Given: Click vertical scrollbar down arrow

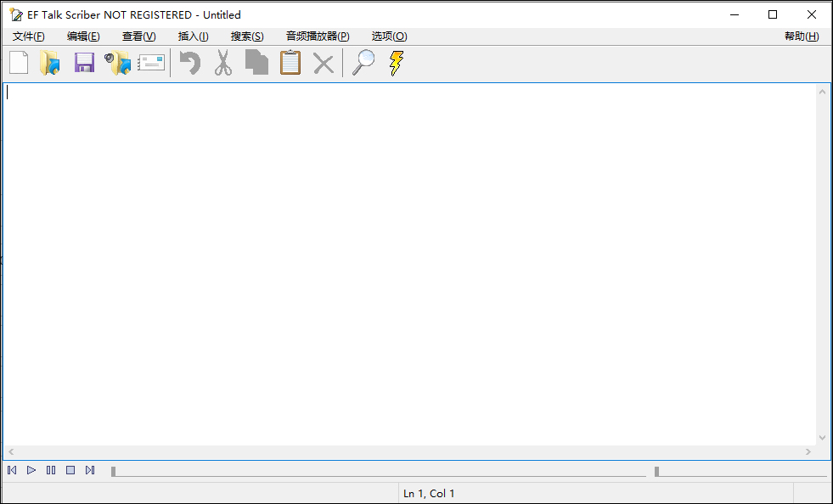Looking at the screenshot, I should (x=822, y=438).
